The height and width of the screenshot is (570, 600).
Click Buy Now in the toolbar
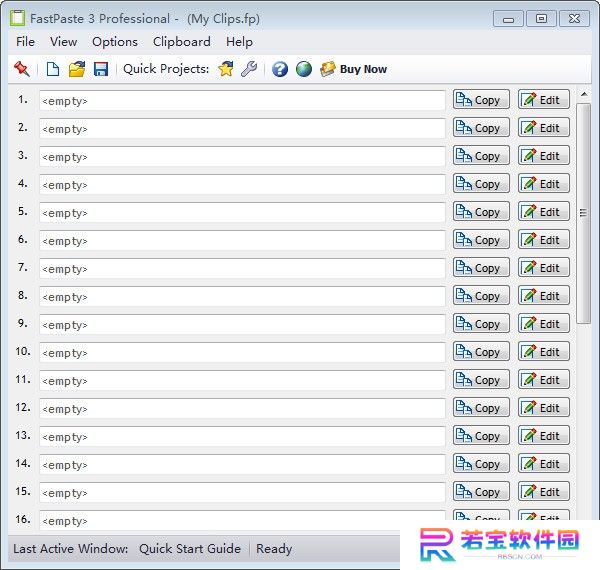coord(354,69)
